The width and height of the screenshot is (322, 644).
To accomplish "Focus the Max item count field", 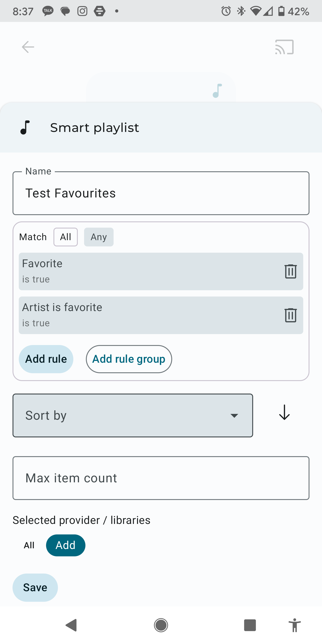I will pos(161,478).
